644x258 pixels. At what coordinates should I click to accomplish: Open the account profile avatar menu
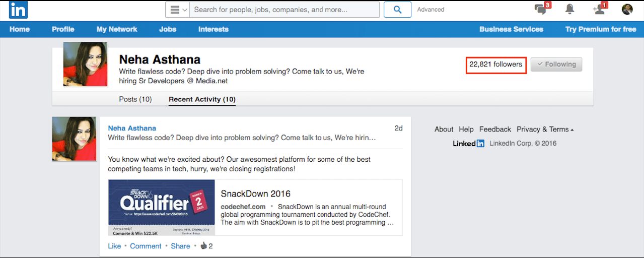click(x=627, y=9)
